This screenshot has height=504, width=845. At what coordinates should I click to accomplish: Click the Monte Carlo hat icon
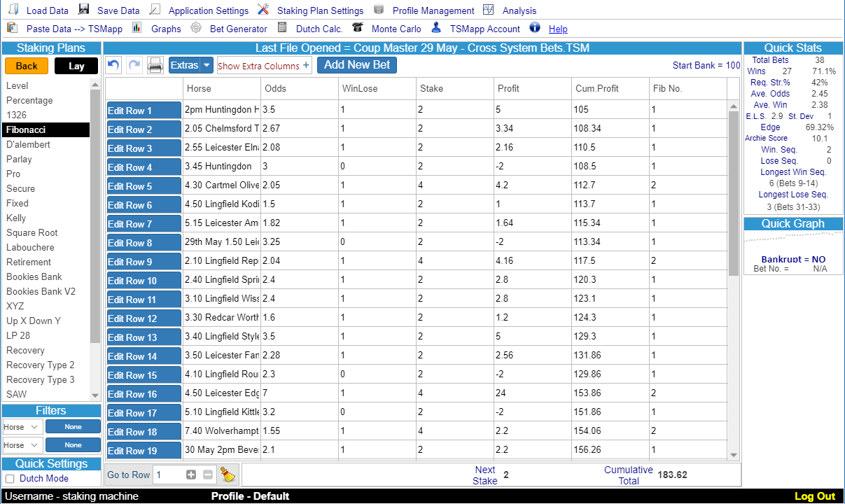358,28
